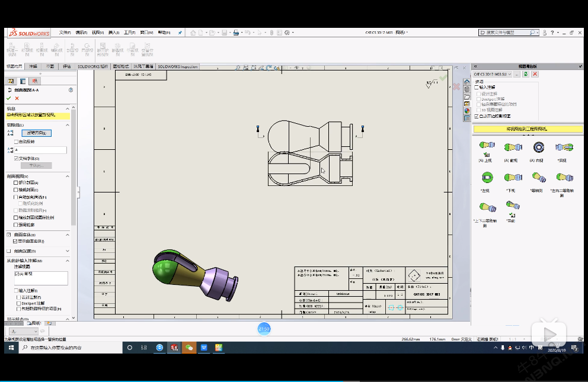
Task: Toggle 自动反转 checkbox
Action: click(16, 142)
